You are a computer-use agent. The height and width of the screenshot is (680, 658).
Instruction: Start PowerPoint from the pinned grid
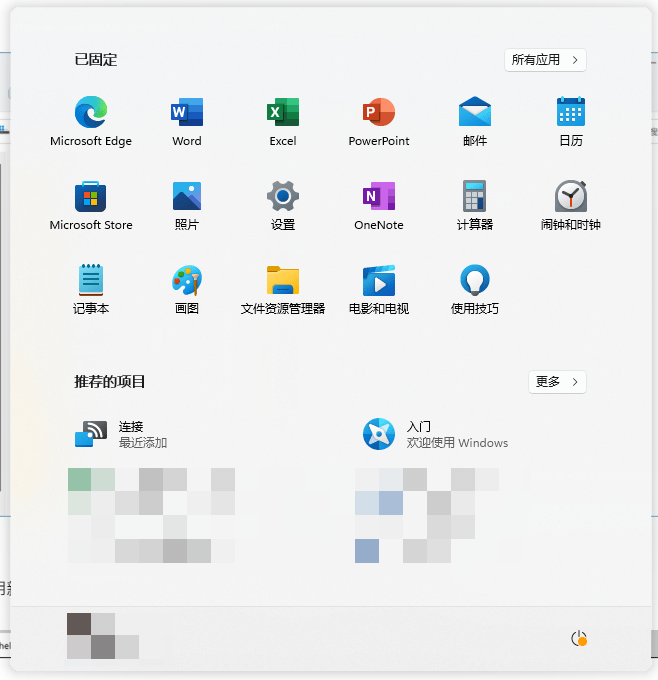379,112
